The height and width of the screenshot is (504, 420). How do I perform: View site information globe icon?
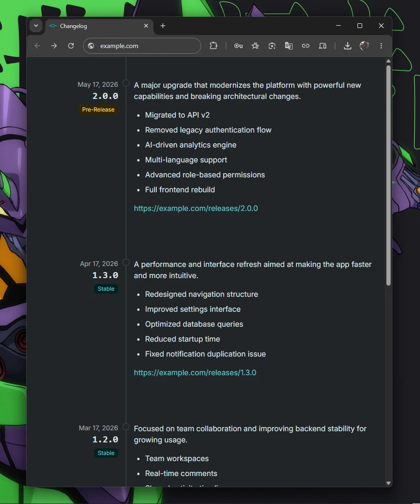click(x=91, y=46)
